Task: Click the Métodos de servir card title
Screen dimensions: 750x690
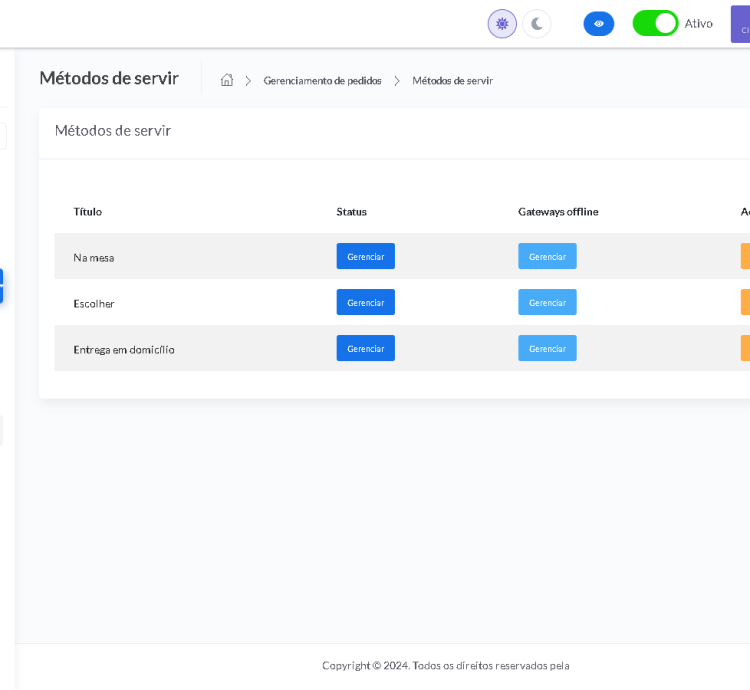Action: point(113,131)
